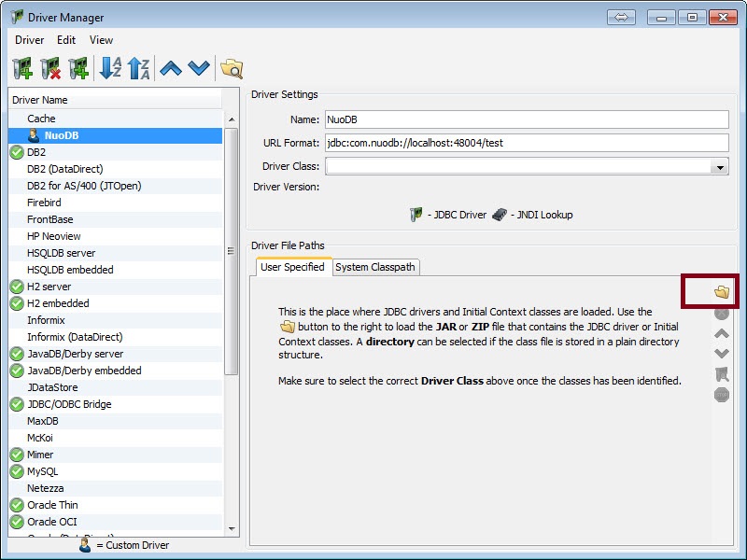Click the green check icon beside MySQL
This screenshot has height=560, width=747.
click(x=17, y=471)
